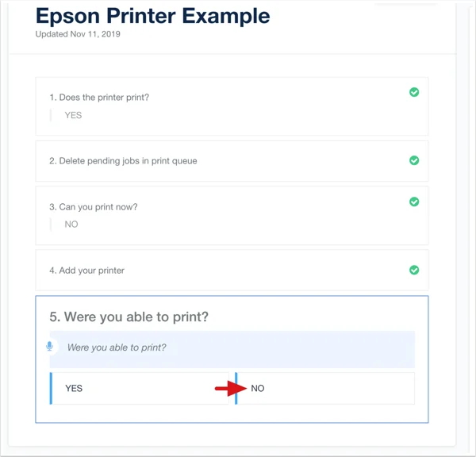
Task: Expand step 3 Can you print now?
Action: point(232,216)
